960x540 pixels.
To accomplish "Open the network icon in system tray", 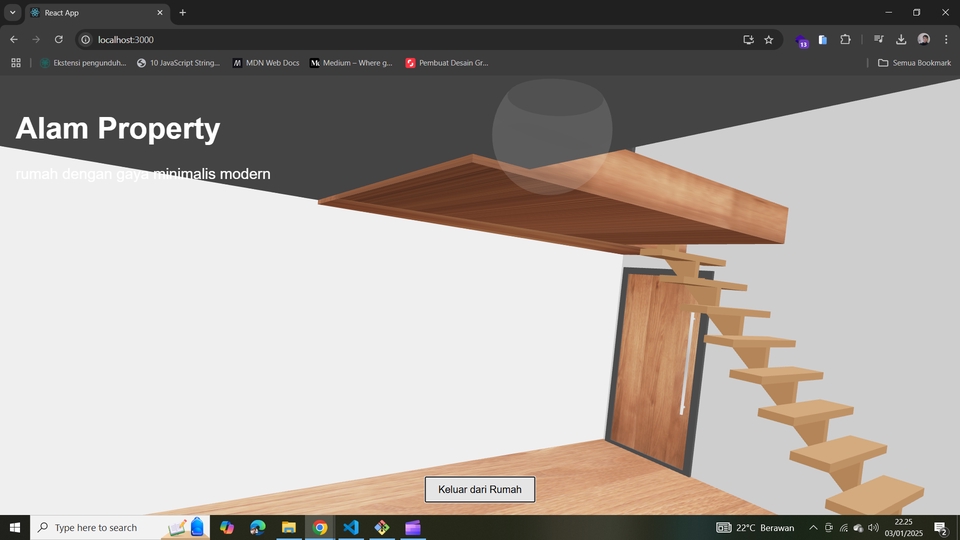I will (844, 528).
